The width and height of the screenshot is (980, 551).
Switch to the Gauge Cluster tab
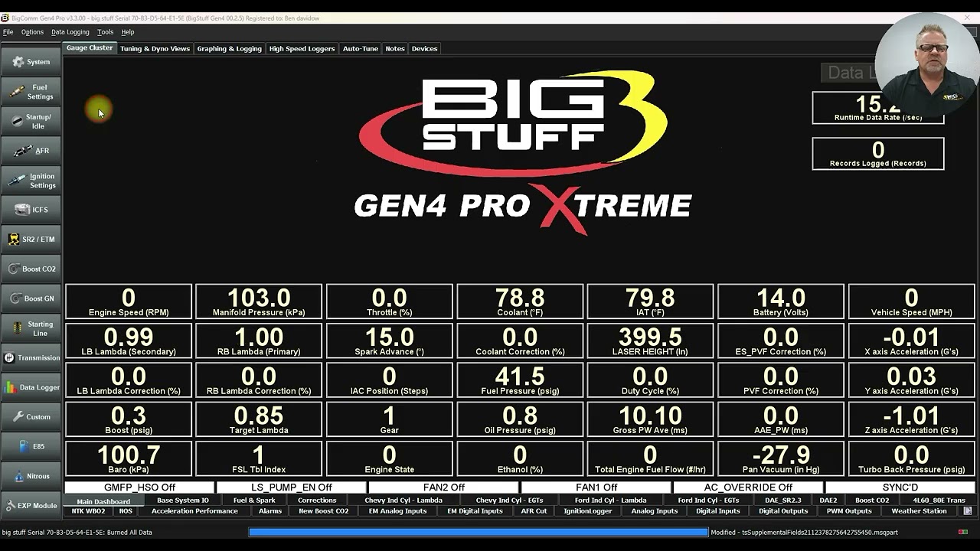tap(90, 48)
